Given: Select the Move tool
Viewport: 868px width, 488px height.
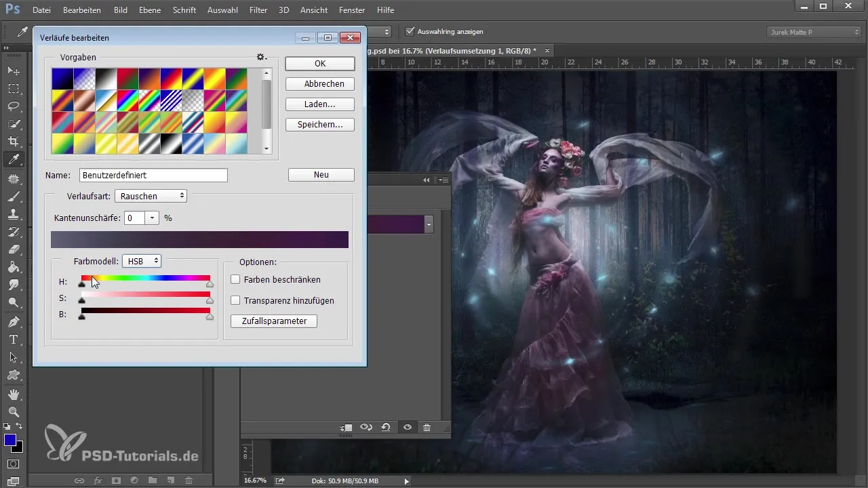Looking at the screenshot, I should click(x=14, y=71).
